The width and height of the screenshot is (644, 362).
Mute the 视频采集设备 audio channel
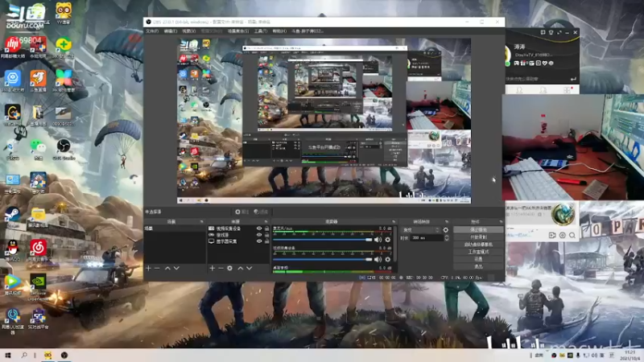pyautogui.click(x=378, y=259)
